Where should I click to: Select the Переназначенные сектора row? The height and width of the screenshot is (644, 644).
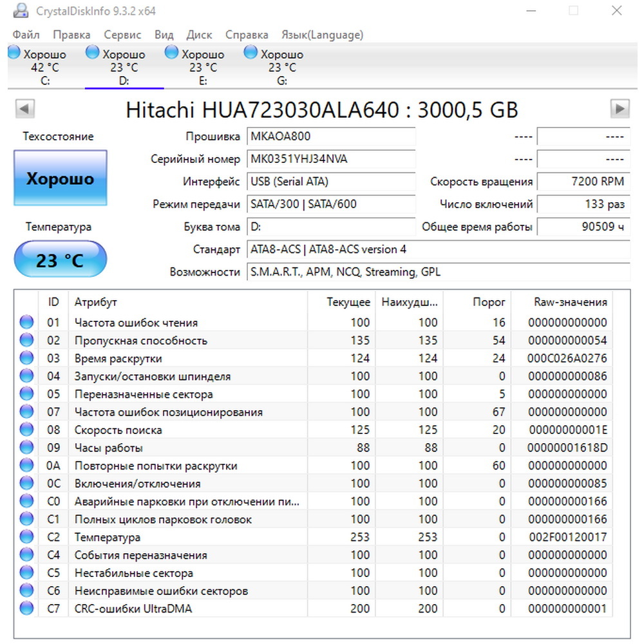(315, 394)
